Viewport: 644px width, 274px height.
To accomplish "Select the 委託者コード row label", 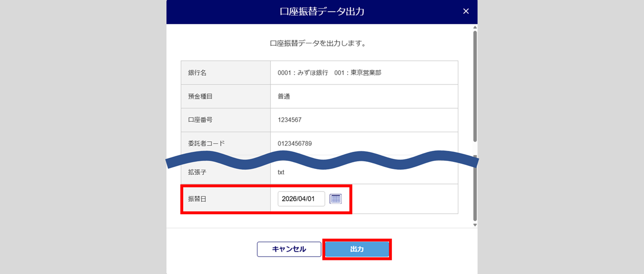I will coord(206,143).
